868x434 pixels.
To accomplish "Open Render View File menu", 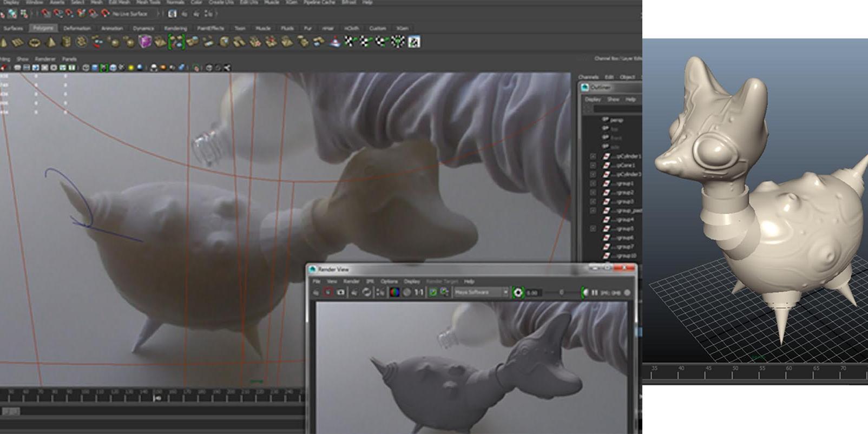I will (317, 281).
